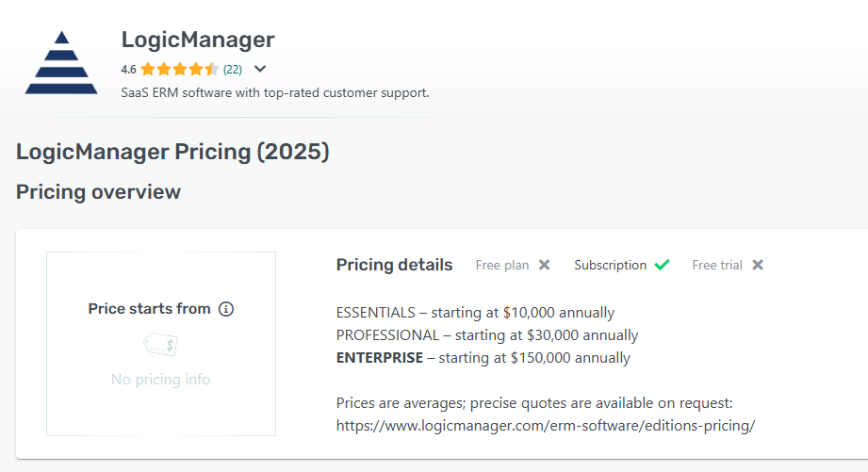Click the Free trial label
The height and width of the screenshot is (472, 868).
click(717, 265)
